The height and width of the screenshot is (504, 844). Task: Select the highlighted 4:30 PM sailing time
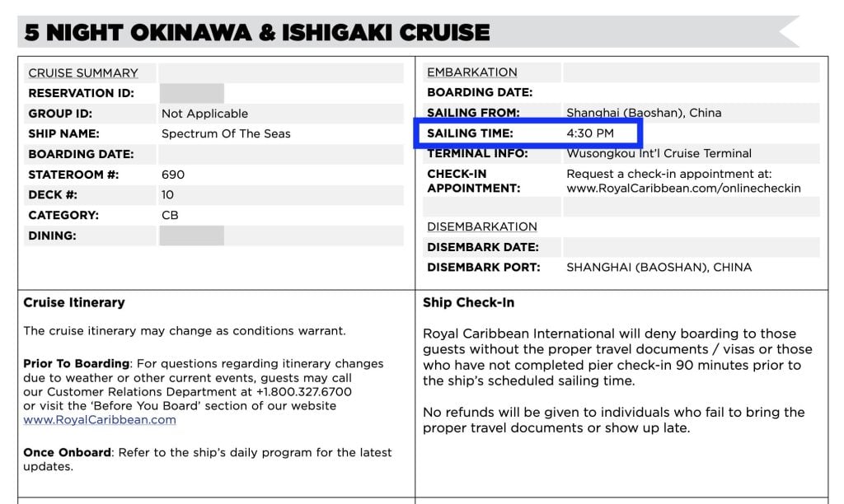tap(589, 133)
